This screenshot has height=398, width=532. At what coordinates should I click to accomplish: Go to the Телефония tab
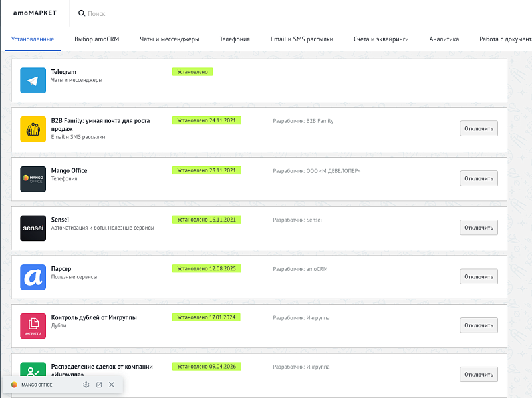[x=235, y=39]
